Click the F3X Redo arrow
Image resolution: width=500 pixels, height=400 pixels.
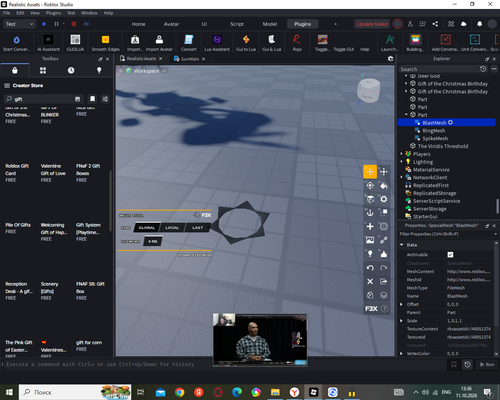(384, 268)
